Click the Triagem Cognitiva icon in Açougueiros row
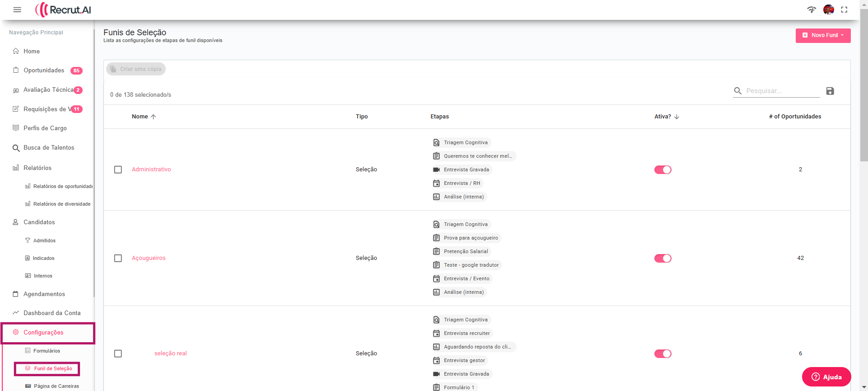The width and height of the screenshot is (868, 391). 436,224
